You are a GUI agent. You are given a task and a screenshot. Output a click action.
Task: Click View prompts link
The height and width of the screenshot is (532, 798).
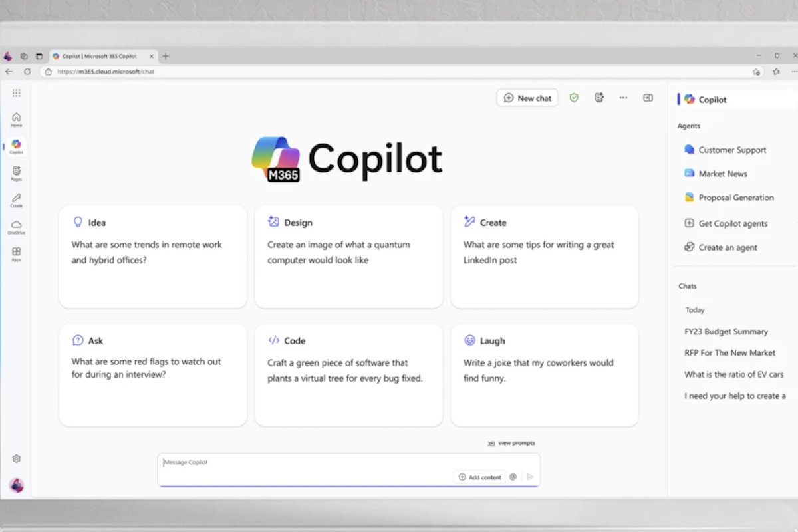click(511, 443)
